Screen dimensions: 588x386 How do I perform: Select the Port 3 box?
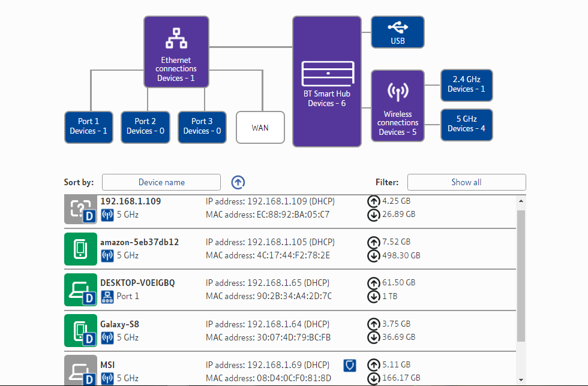pos(202,126)
